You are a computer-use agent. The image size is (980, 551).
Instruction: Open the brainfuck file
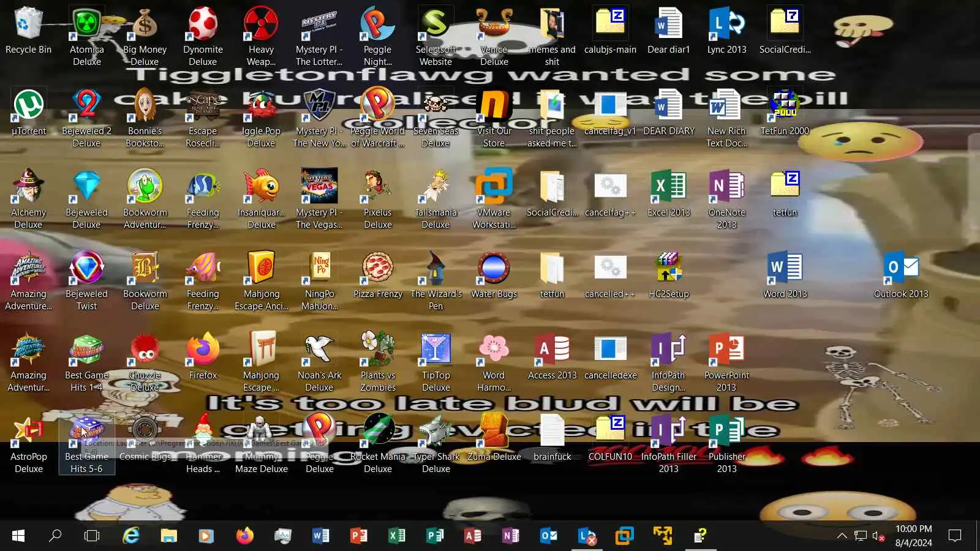pos(552,438)
